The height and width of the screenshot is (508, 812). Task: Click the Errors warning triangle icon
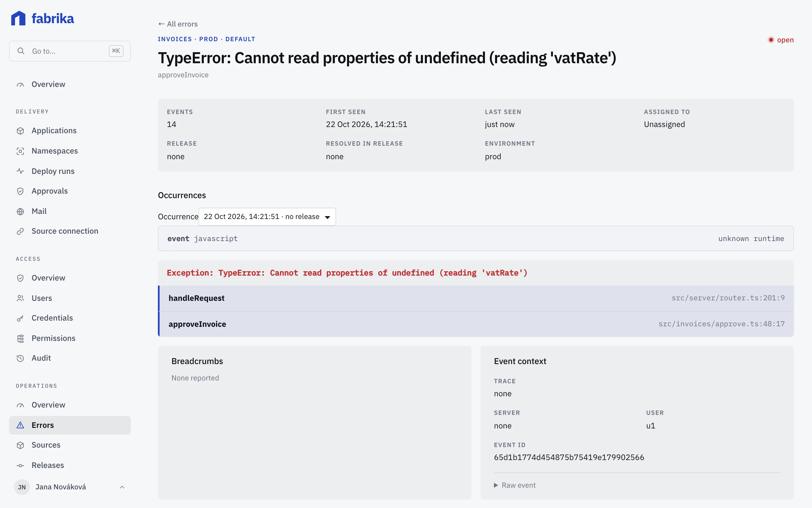(21, 425)
